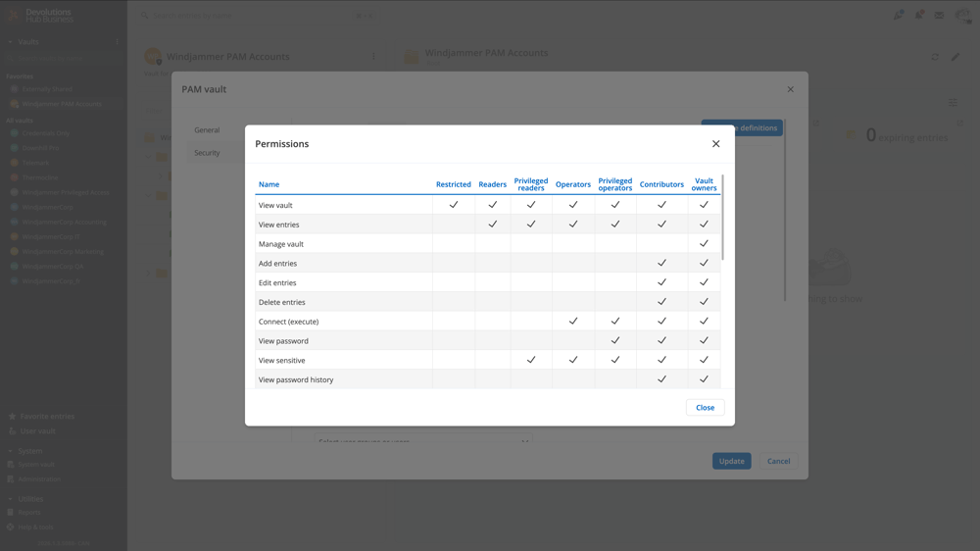Select the Delete entries permission row
The height and width of the screenshot is (551, 980).
point(487,302)
